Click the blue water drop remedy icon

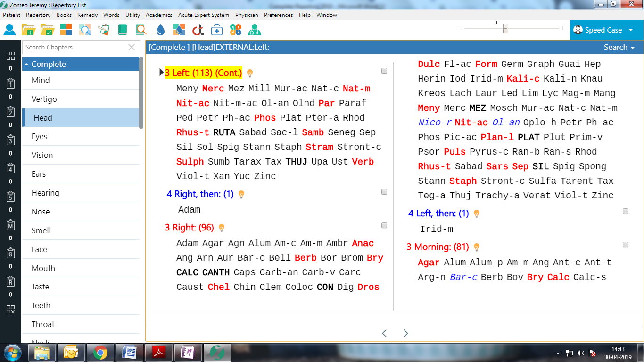click(x=160, y=30)
